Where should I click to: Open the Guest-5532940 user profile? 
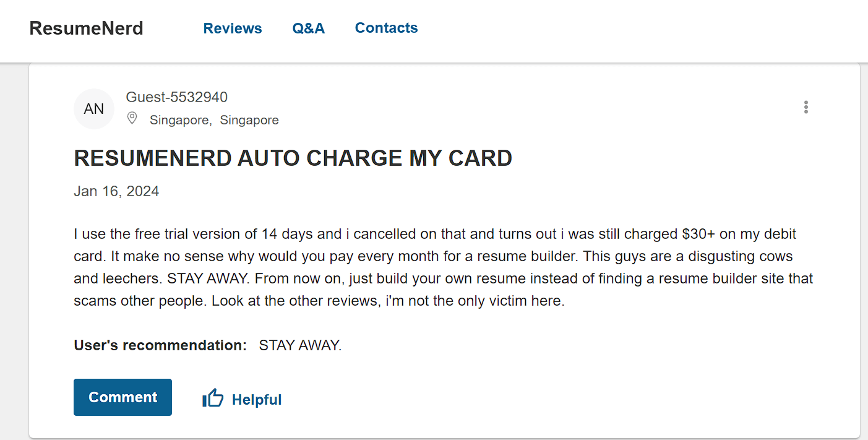(177, 97)
